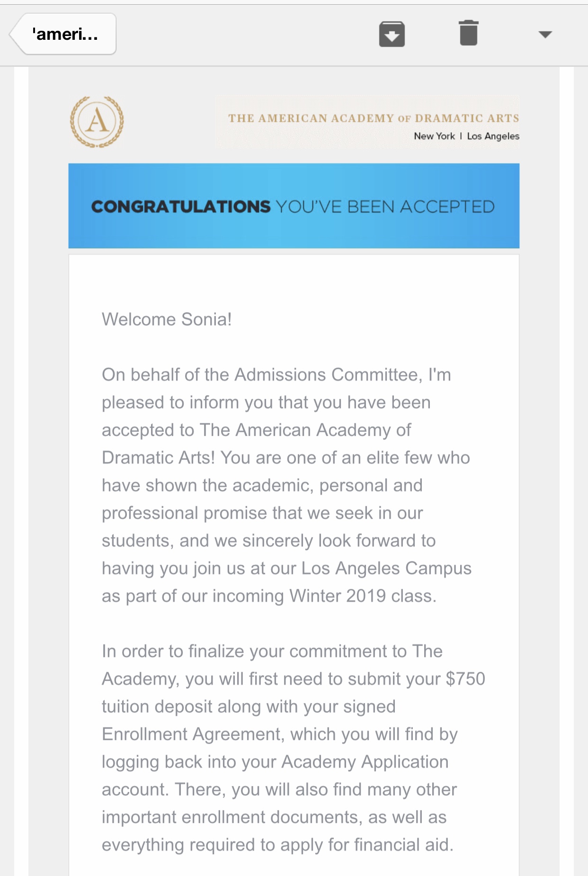This screenshot has width=588, height=876.
Task: Tap the gold laurel 'A' academy logo
Action: coord(97,122)
